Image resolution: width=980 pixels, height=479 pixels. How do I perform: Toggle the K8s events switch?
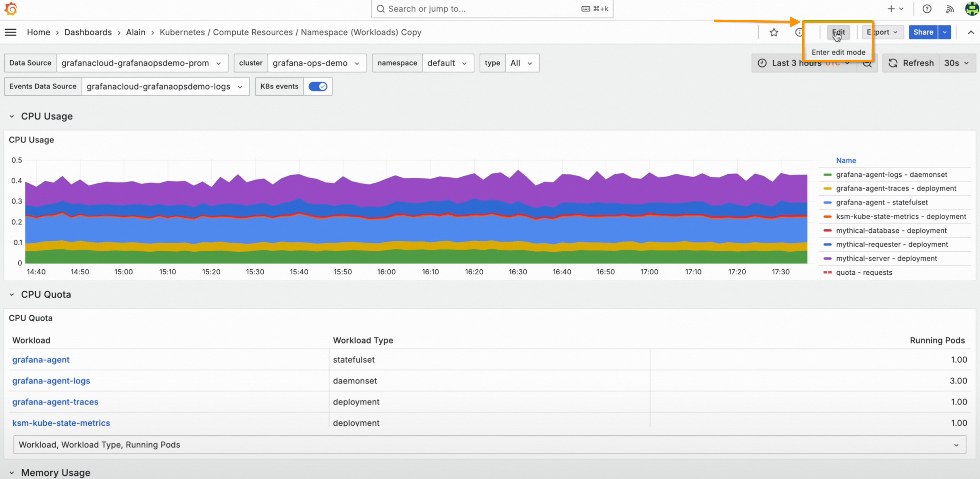click(318, 87)
